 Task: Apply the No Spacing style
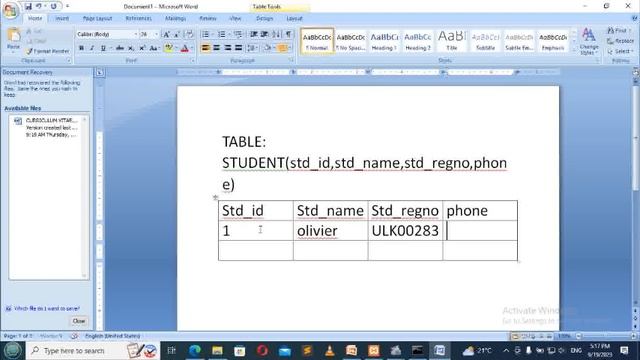point(351,41)
